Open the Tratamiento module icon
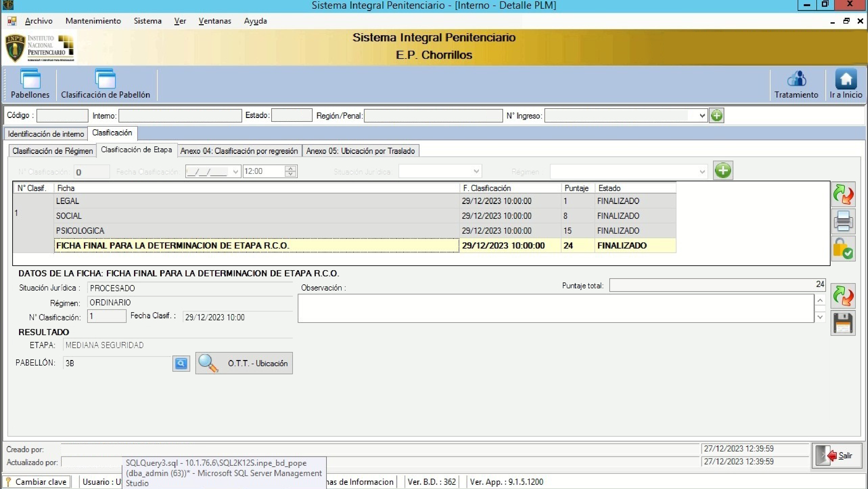This screenshot has height=489, width=868. pyautogui.click(x=796, y=84)
